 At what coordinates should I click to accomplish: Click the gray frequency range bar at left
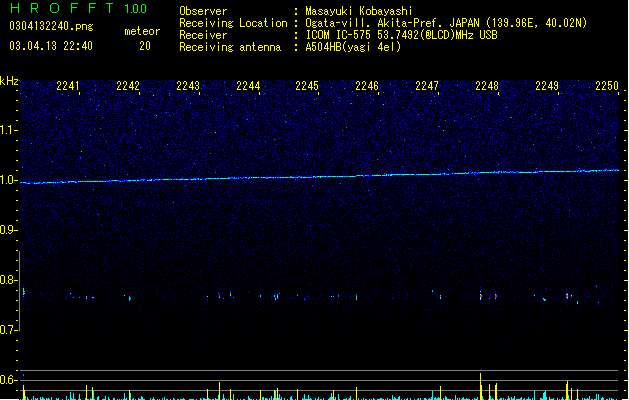(19, 291)
